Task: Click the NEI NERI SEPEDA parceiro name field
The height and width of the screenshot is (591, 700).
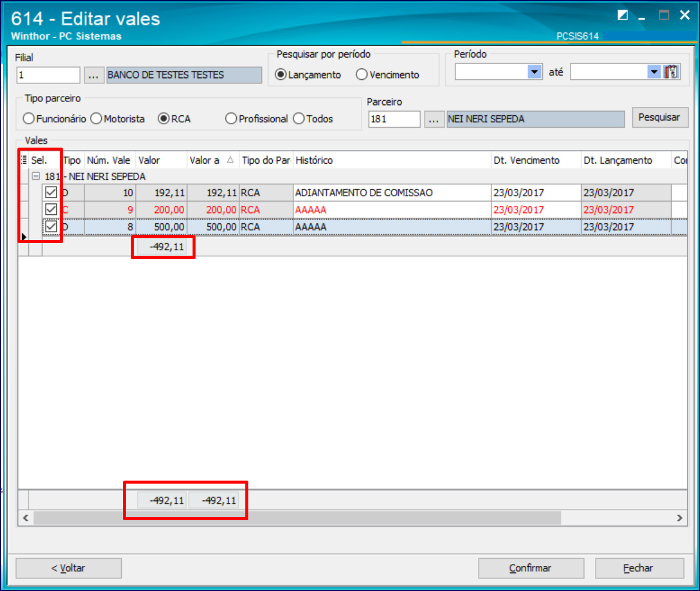Action: pyautogui.click(x=535, y=119)
